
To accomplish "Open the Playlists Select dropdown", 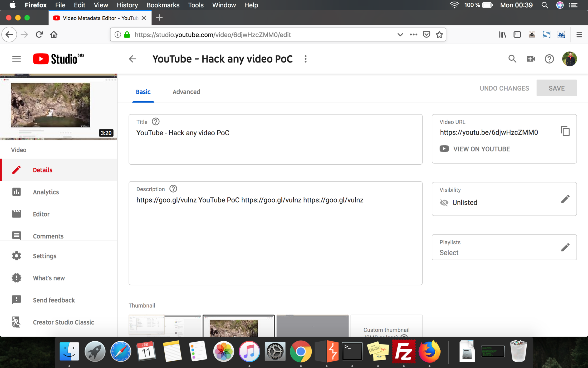I will click(504, 247).
